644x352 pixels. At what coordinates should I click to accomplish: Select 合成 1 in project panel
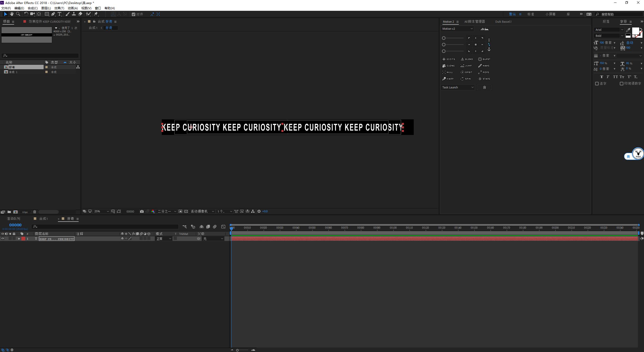coord(13,72)
